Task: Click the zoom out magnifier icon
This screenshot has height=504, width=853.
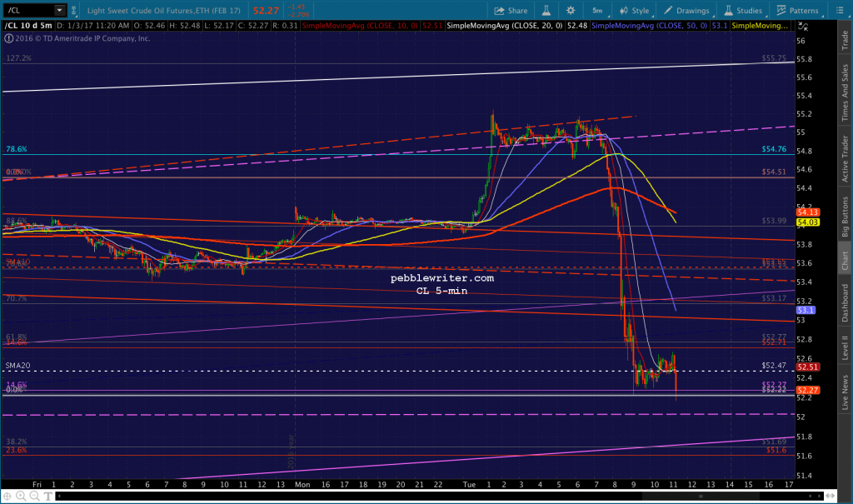Action: [34, 496]
